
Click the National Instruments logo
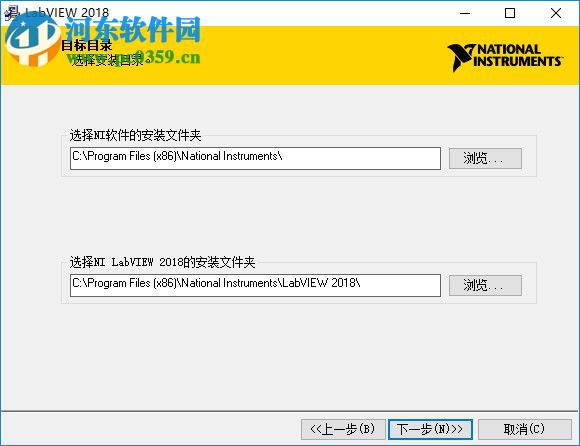click(x=505, y=57)
